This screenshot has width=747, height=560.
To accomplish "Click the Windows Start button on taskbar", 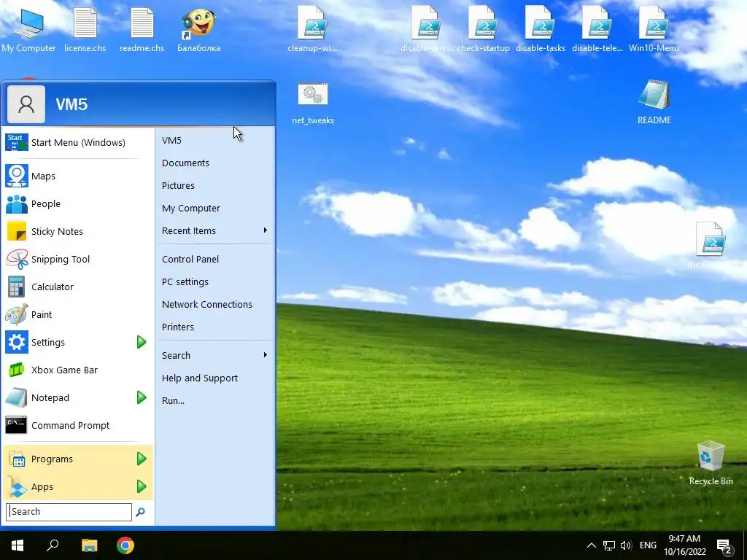I will coord(18,545).
